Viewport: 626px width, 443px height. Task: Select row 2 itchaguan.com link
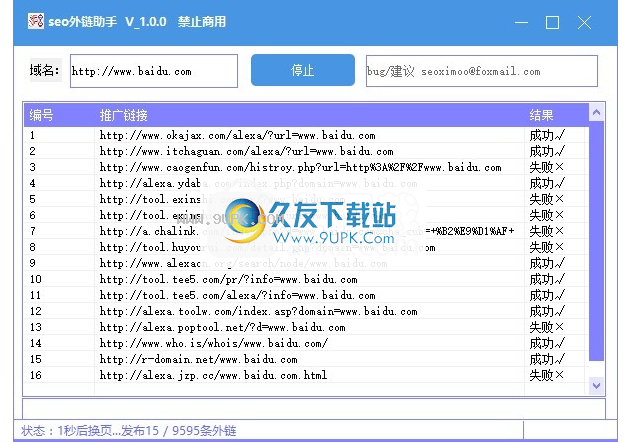(246, 151)
